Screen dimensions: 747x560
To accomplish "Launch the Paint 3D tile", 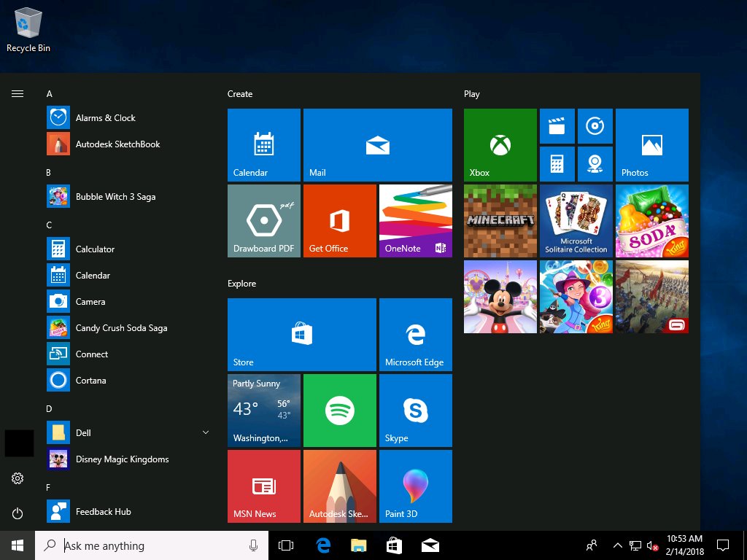I will tap(415, 486).
